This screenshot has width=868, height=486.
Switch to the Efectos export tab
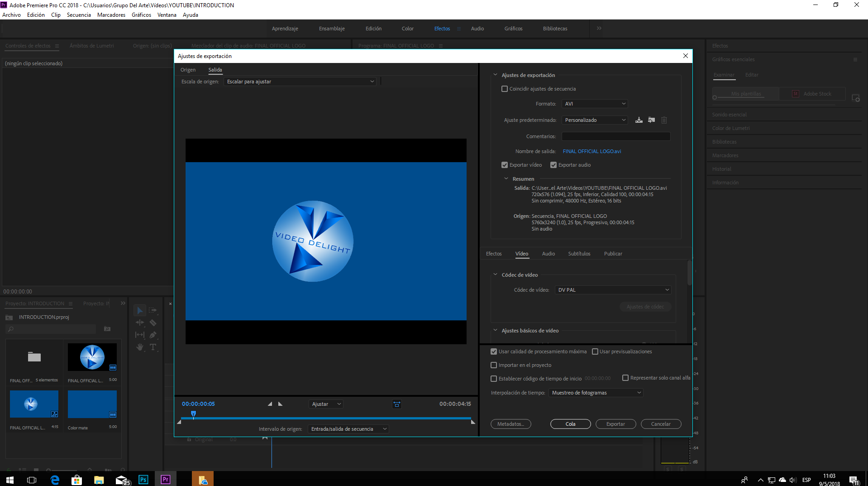pyautogui.click(x=494, y=254)
